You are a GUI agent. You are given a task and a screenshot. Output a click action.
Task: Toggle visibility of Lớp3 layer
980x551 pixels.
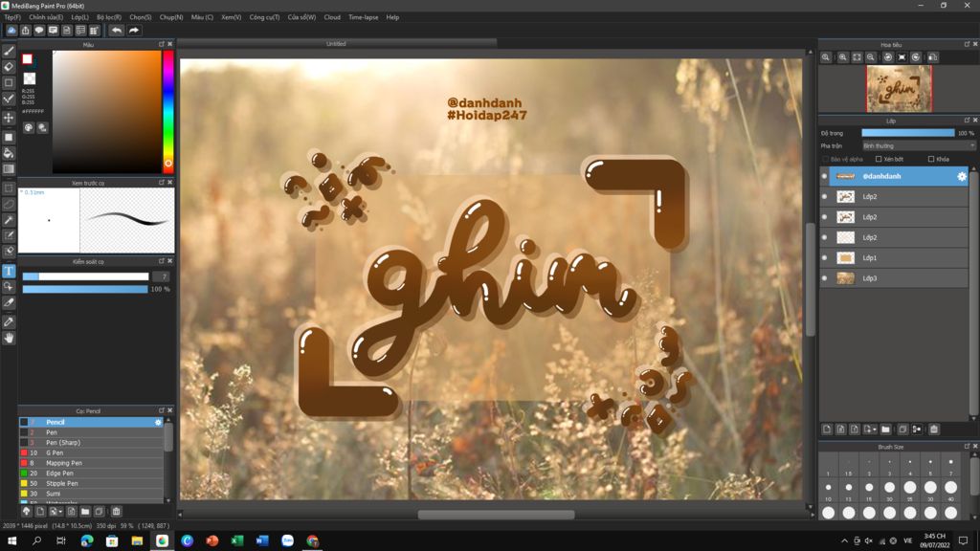click(824, 278)
